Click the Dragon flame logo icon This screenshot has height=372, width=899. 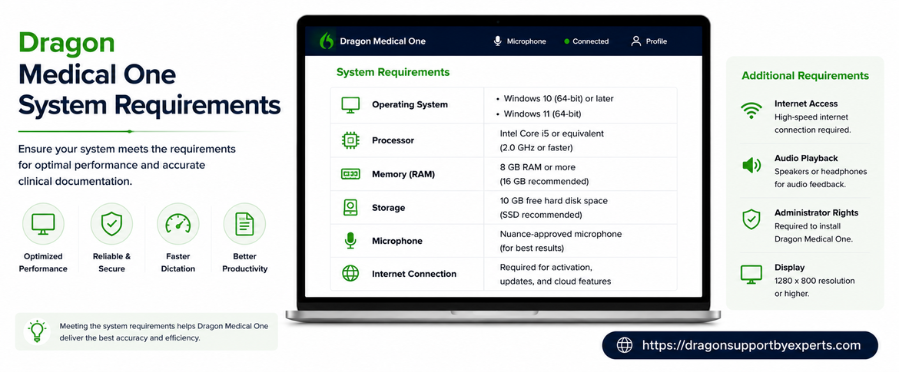326,41
